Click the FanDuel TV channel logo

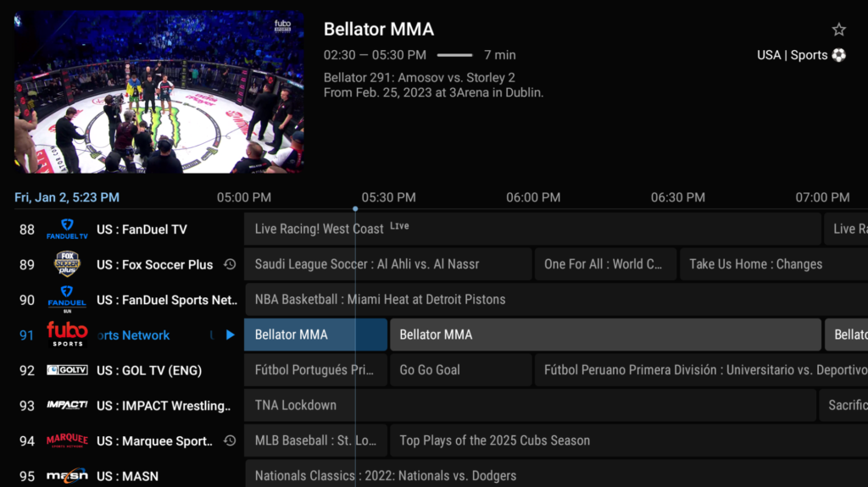67,230
